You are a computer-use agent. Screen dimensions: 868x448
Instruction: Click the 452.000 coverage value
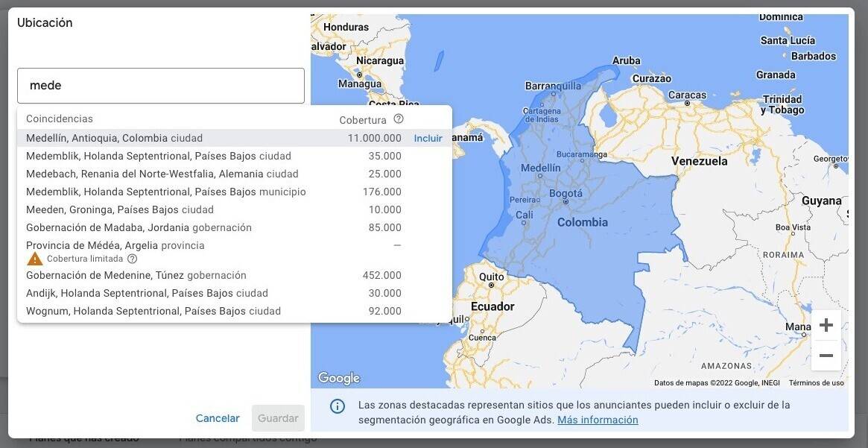(382, 275)
